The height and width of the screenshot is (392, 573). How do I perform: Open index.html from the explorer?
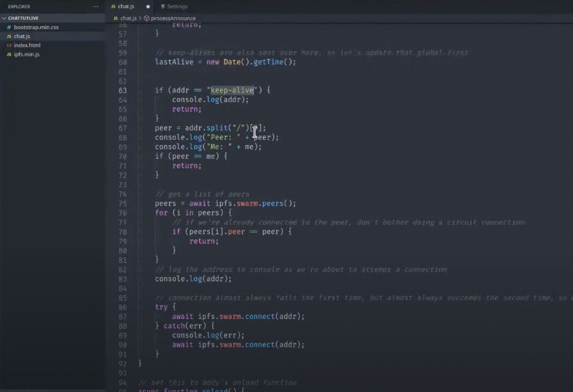(x=27, y=45)
